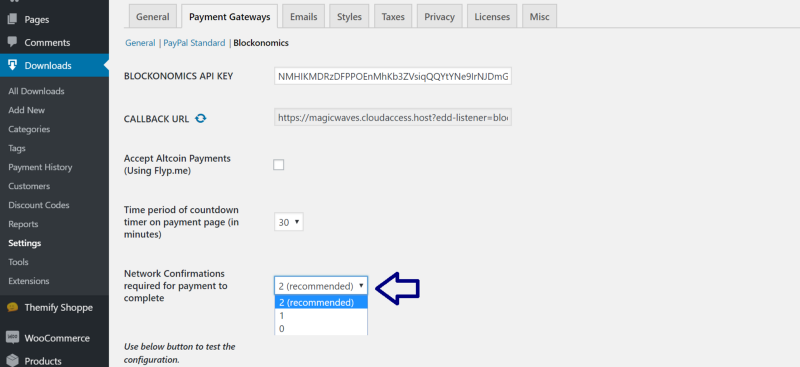Open Extensions submenu item
Image resolution: width=800 pixels, height=367 pixels.
click(29, 281)
